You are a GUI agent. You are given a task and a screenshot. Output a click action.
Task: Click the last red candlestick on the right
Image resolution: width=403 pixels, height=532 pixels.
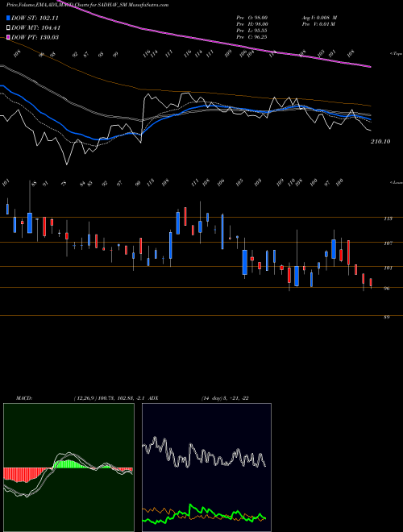tap(371, 283)
